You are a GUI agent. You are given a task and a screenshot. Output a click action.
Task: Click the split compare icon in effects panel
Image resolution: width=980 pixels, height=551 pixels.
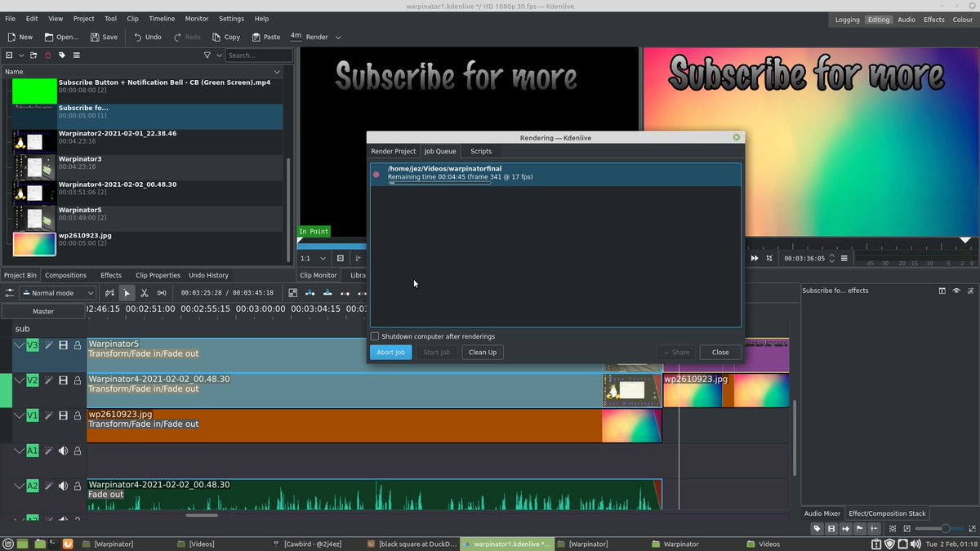click(x=942, y=291)
